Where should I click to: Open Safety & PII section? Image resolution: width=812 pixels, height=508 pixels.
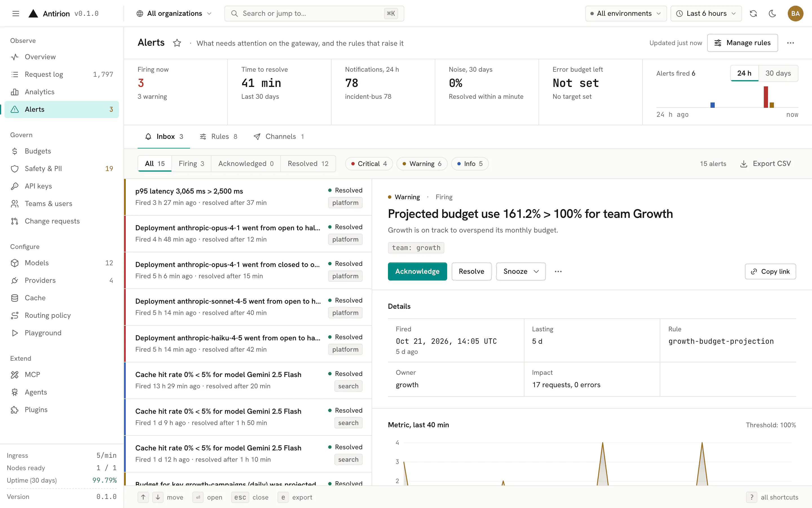pyautogui.click(x=62, y=169)
